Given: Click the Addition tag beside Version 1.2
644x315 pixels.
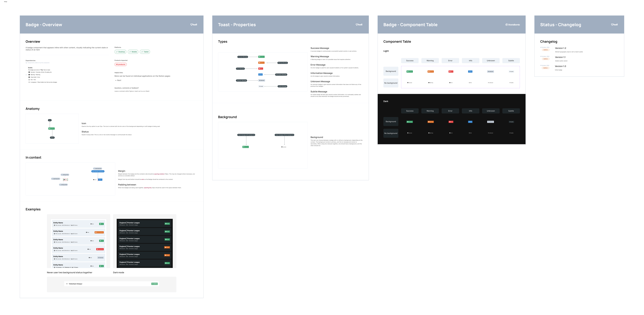Looking at the screenshot, I should pyautogui.click(x=546, y=50).
